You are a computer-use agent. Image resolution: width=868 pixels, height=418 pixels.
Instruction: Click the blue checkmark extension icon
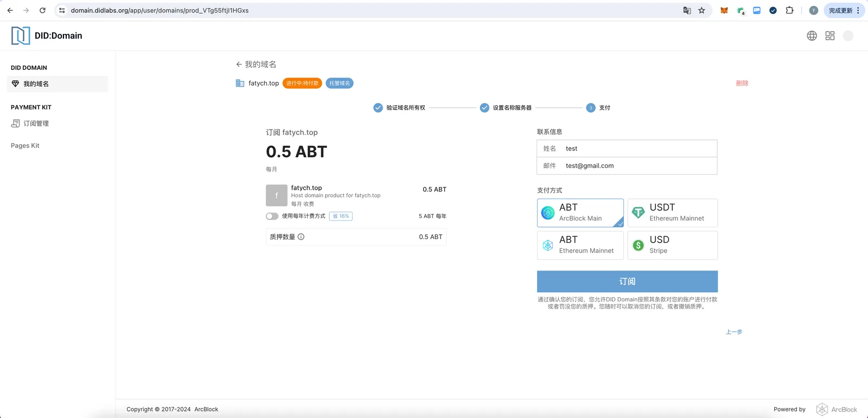[x=773, y=10]
